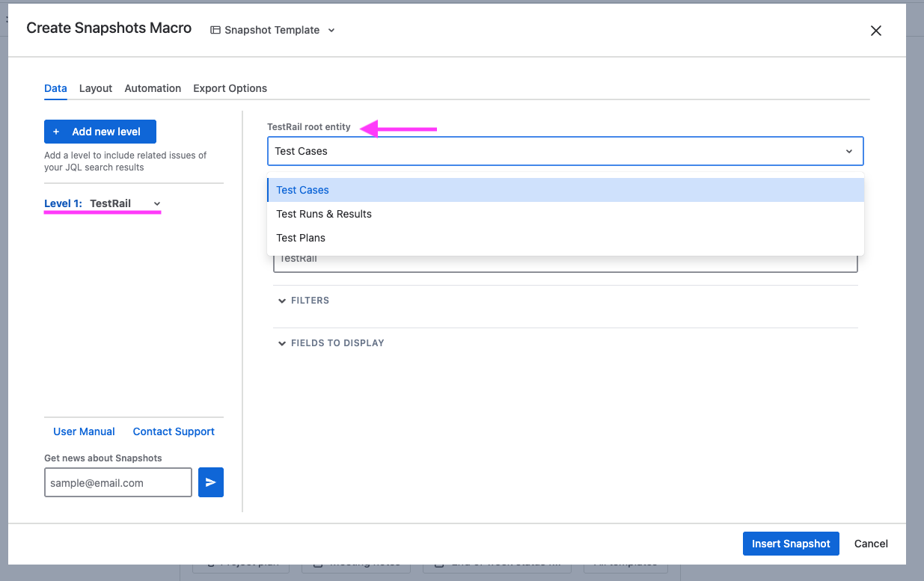Cancel the snapshot dialog
The image size is (924, 581).
871,544
